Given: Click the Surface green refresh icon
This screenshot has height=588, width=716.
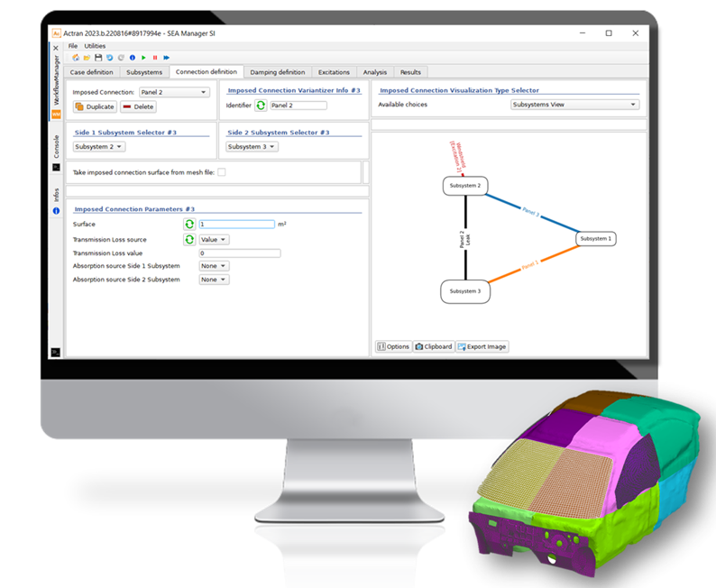Looking at the screenshot, I should (x=189, y=225).
